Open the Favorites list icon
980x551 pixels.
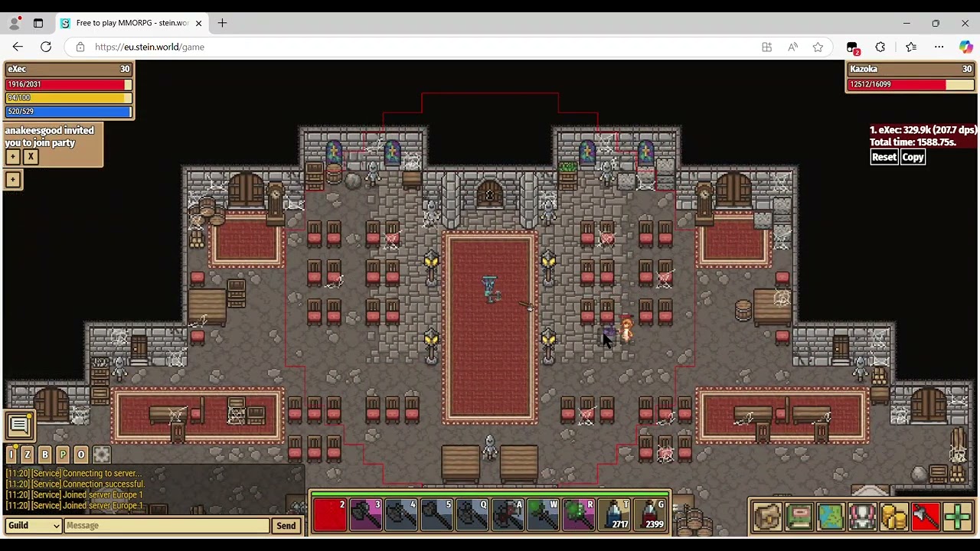tap(910, 47)
